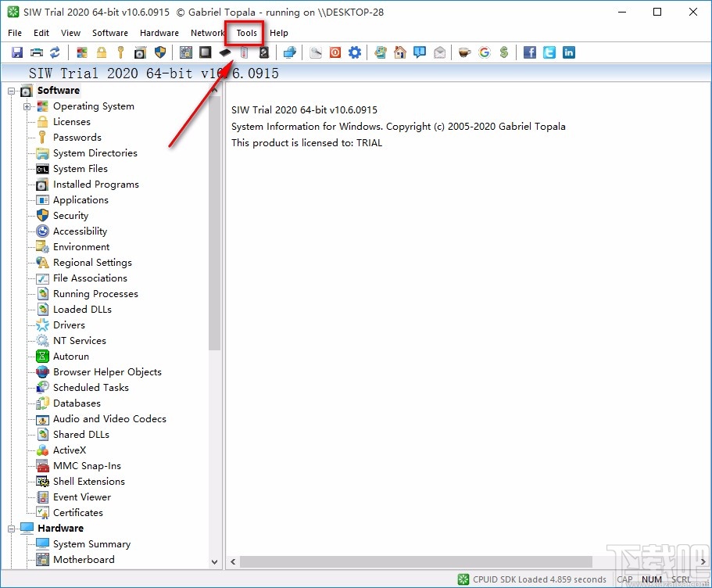Open the Hardware menu
712x588 pixels.
(x=159, y=33)
